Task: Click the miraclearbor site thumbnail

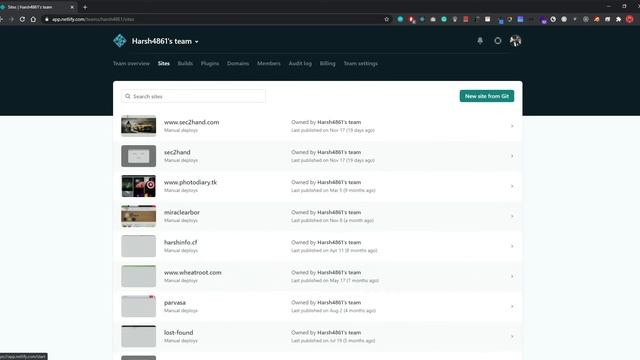Action: (x=138, y=216)
